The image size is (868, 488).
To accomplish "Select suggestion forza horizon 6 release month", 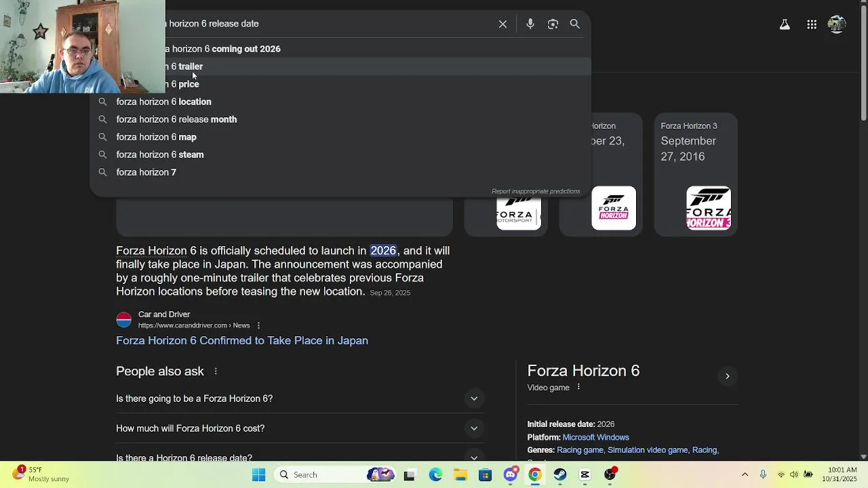I will click(340, 119).
